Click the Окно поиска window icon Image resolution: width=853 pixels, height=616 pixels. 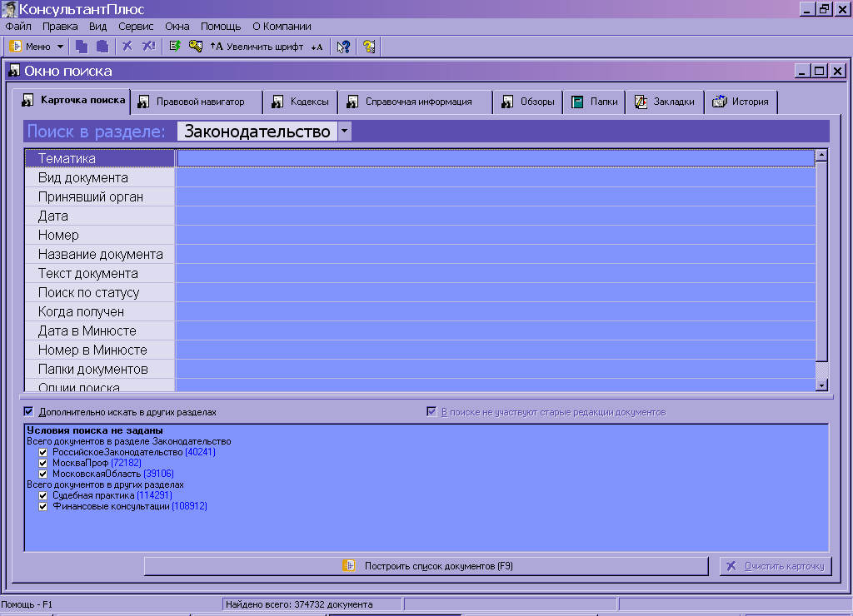pos(14,71)
